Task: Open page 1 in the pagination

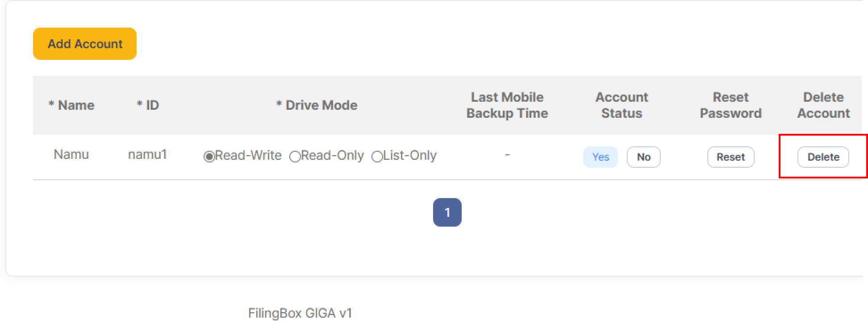Action: click(448, 212)
